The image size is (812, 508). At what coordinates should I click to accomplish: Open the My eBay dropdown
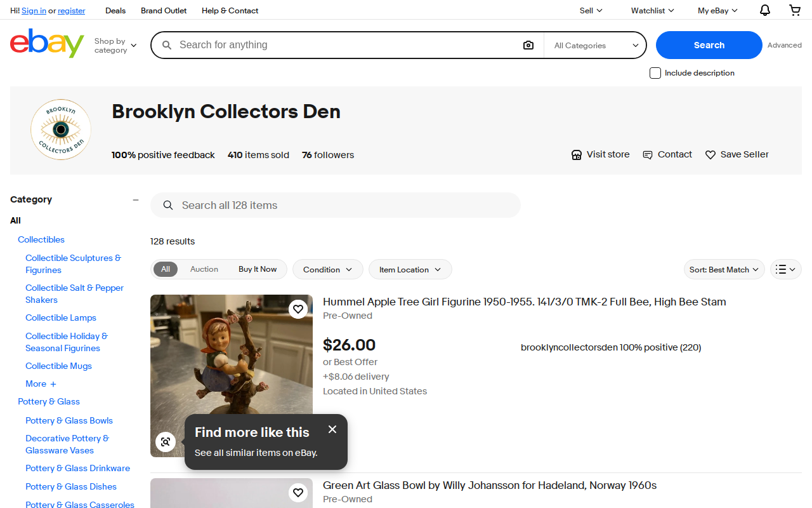717,10
